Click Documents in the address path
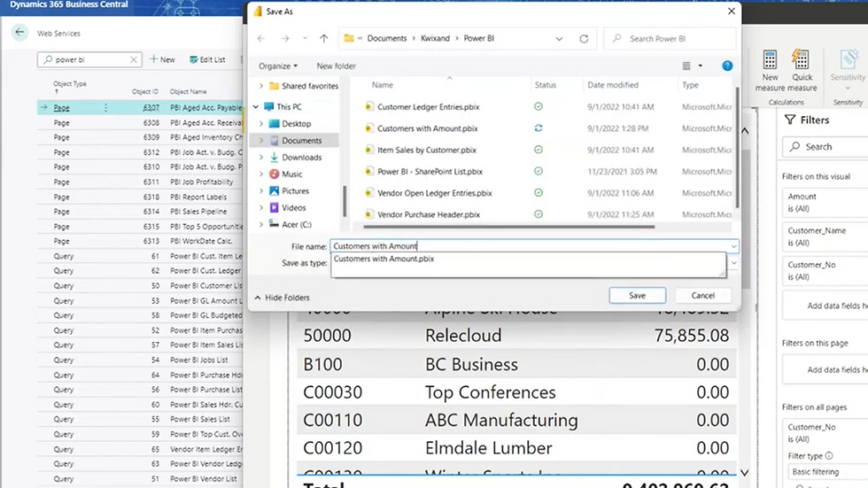 tap(387, 38)
